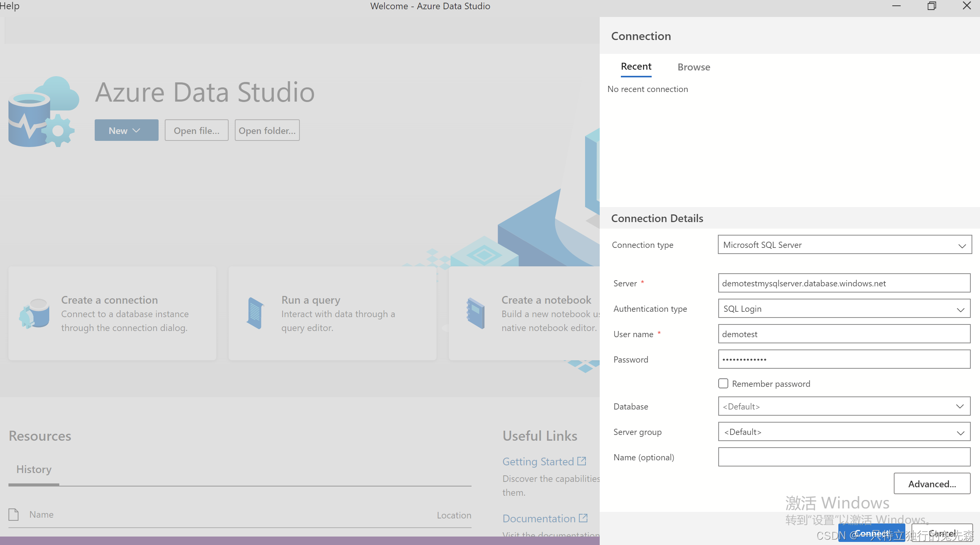980x545 pixels.
Task: Click the Azure Data Studio logo icon
Action: click(43, 112)
